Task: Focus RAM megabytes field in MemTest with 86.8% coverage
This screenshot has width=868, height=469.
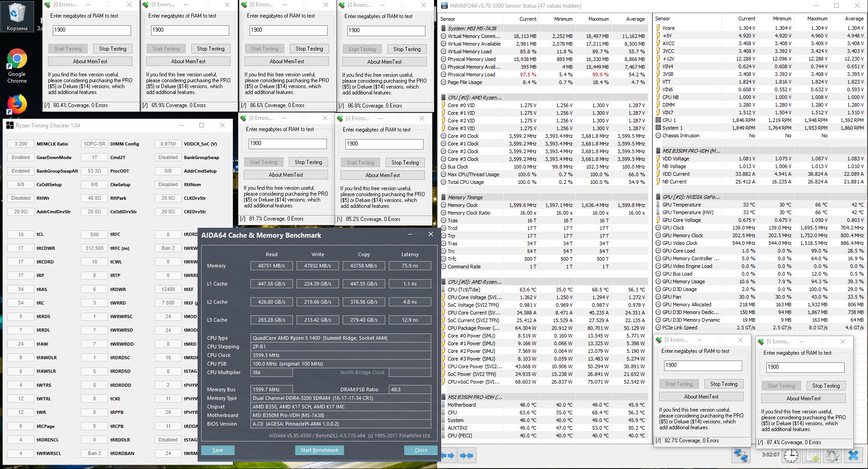Action: [386, 30]
